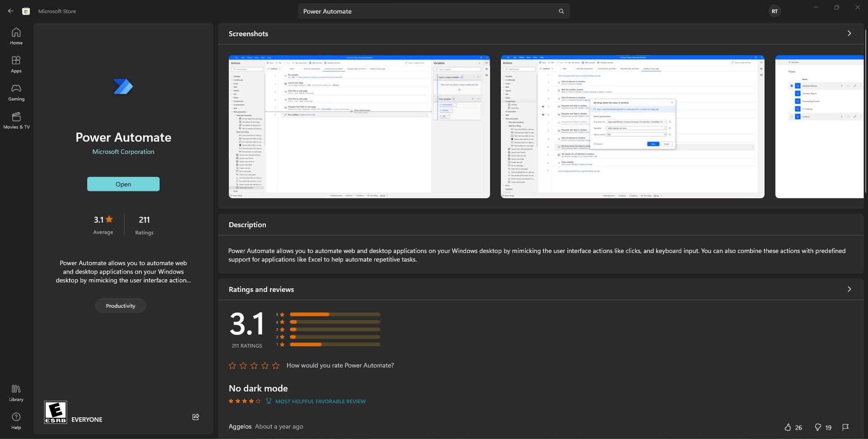The image size is (868, 439).
Task: Click the Microsoft Store logo icon
Action: pyautogui.click(x=26, y=11)
